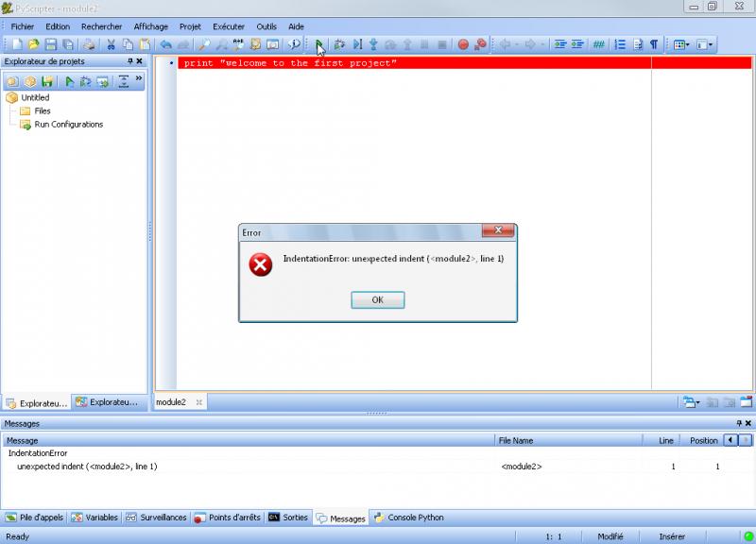Open the Fichier menu

pyautogui.click(x=22, y=26)
